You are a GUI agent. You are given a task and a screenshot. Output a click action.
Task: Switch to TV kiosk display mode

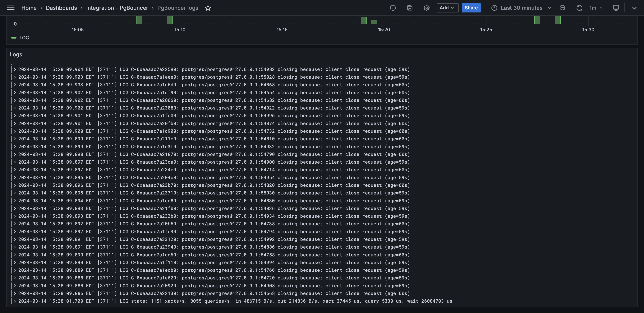pyautogui.click(x=616, y=8)
